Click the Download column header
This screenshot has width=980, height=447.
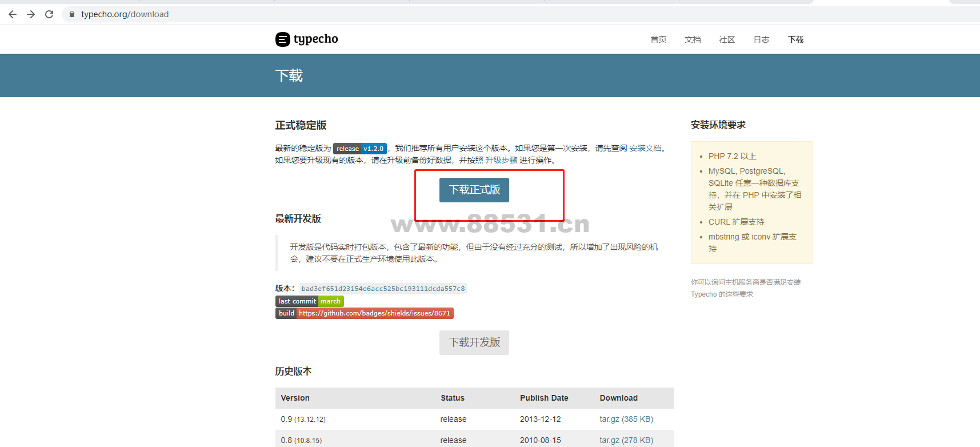click(x=619, y=398)
